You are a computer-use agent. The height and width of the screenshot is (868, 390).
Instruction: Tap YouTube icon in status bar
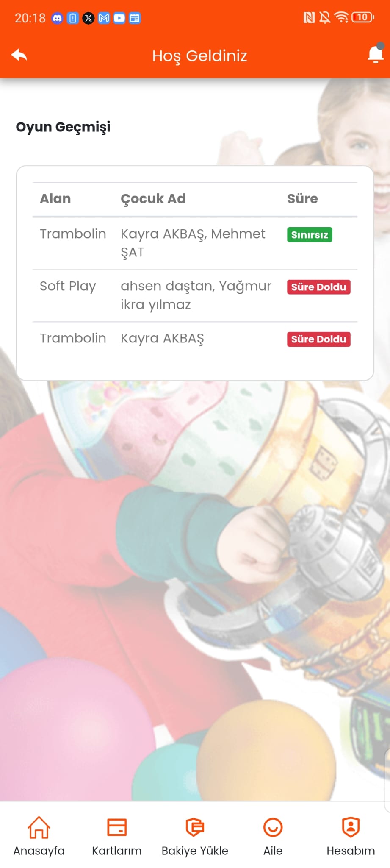pyautogui.click(x=119, y=18)
